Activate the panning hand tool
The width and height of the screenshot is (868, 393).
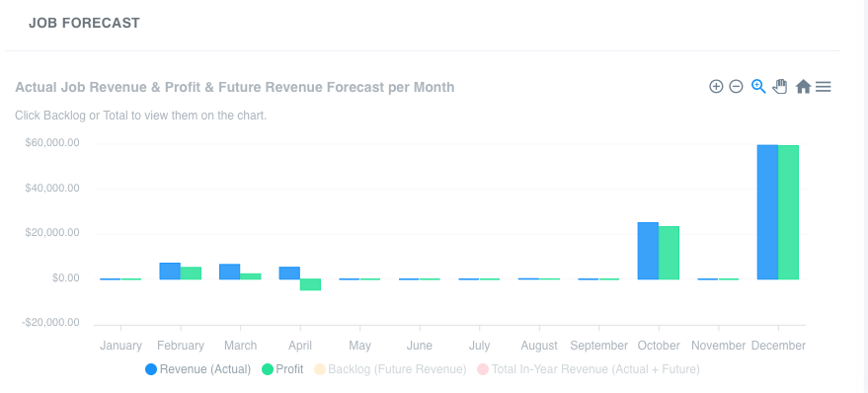(780, 86)
